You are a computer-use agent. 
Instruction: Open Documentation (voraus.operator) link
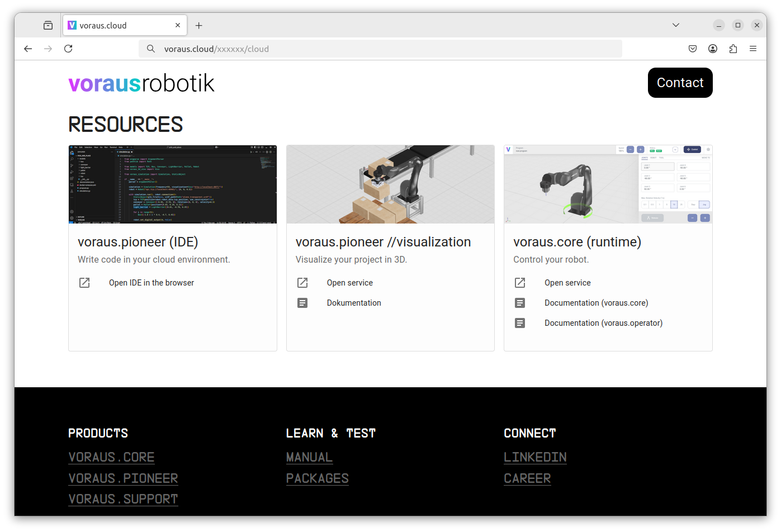click(x=604, y=323)
